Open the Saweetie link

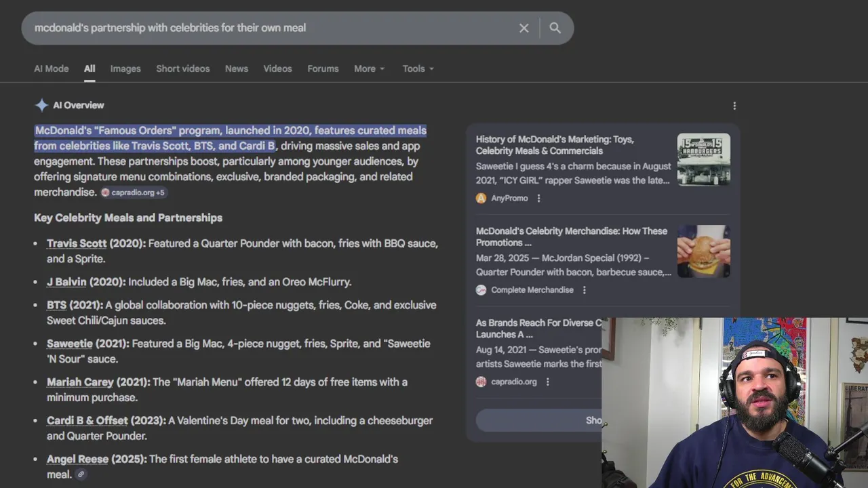(x=69, y=344)
